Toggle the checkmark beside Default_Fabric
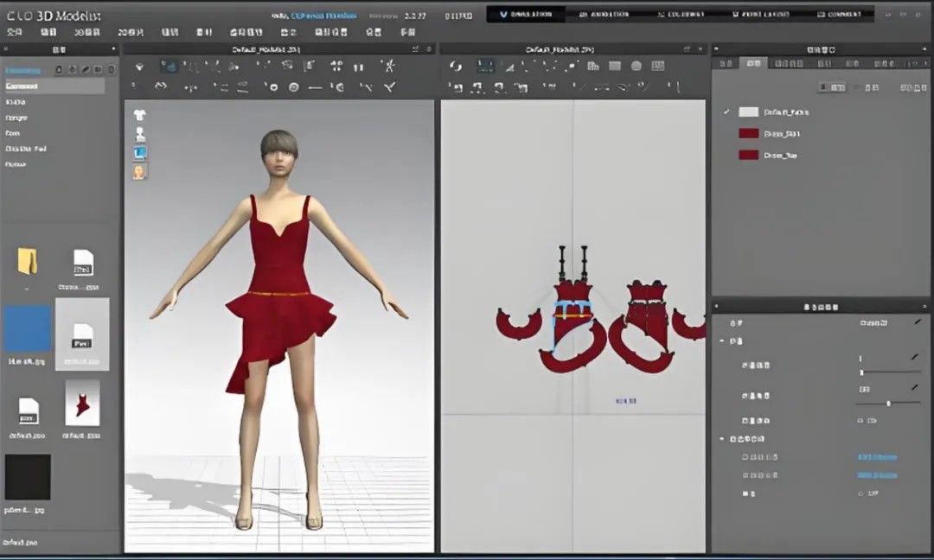 tap(726, 112)
